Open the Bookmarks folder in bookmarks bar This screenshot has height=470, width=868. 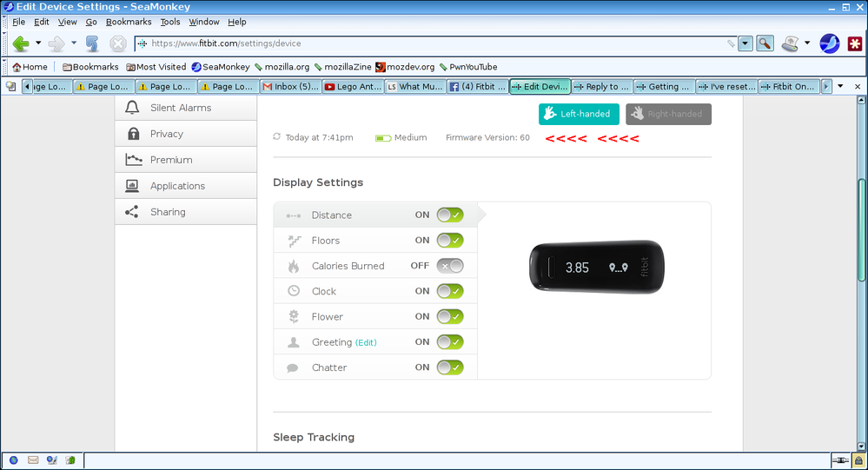90,66
